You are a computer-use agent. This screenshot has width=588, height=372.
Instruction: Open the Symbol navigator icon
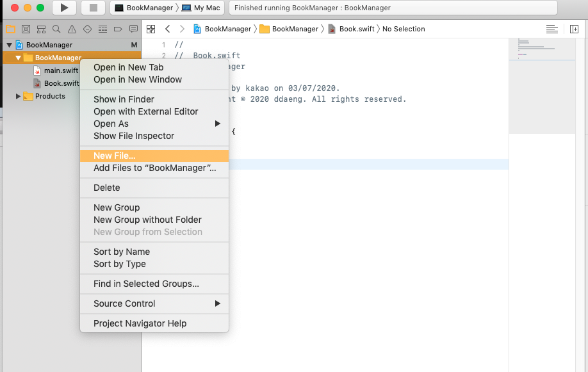point(41,29)
